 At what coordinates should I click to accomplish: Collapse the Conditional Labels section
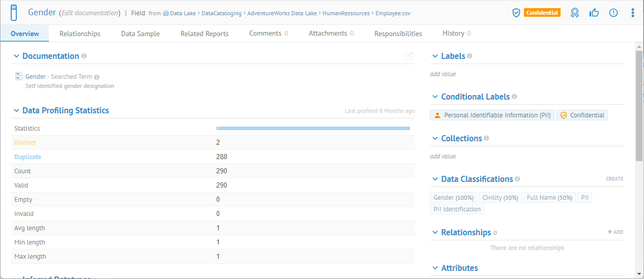coord(435,97)
